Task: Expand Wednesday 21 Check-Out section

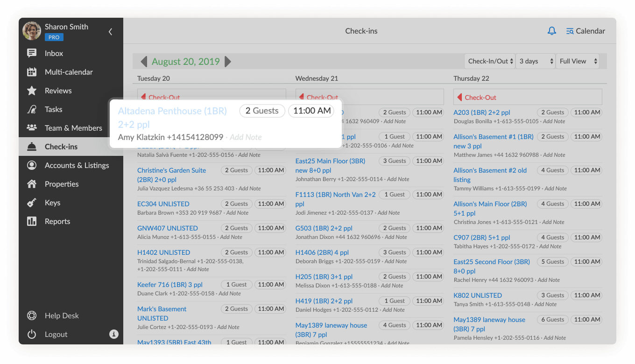Action: (369, 97)
